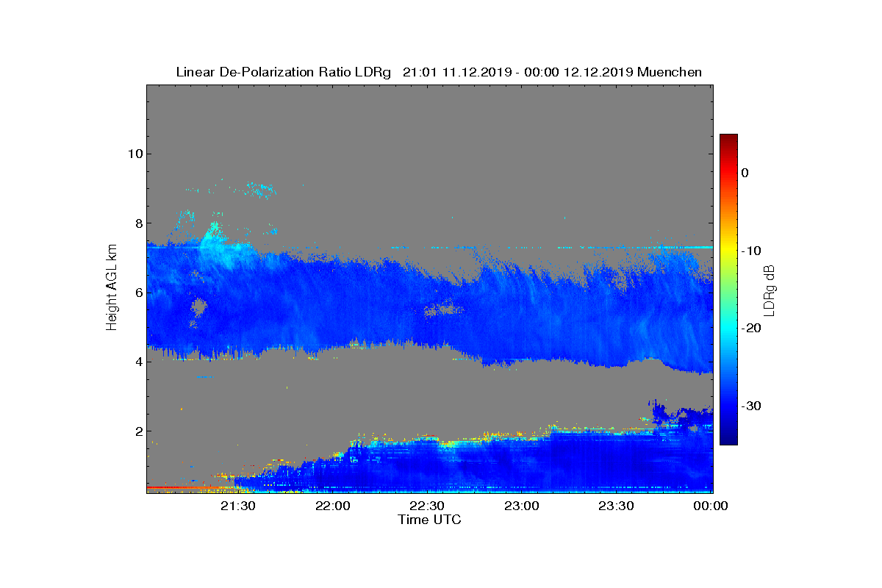Click the 'Time UTC' axis label
Screen dimensions: 882x588
click(x=429, y=520)
